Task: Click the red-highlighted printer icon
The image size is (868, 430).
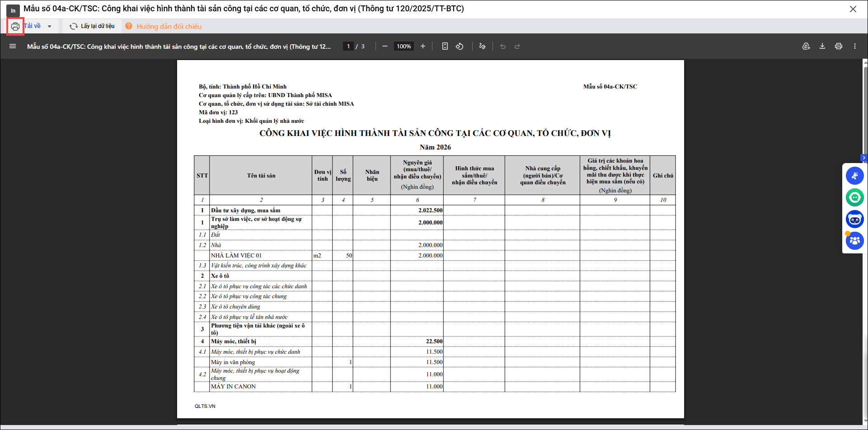Action: 15,27
